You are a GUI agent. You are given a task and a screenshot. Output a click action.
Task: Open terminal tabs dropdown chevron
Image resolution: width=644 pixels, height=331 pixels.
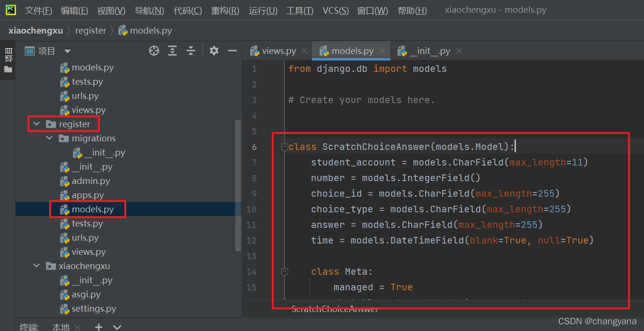pos(117,327)
